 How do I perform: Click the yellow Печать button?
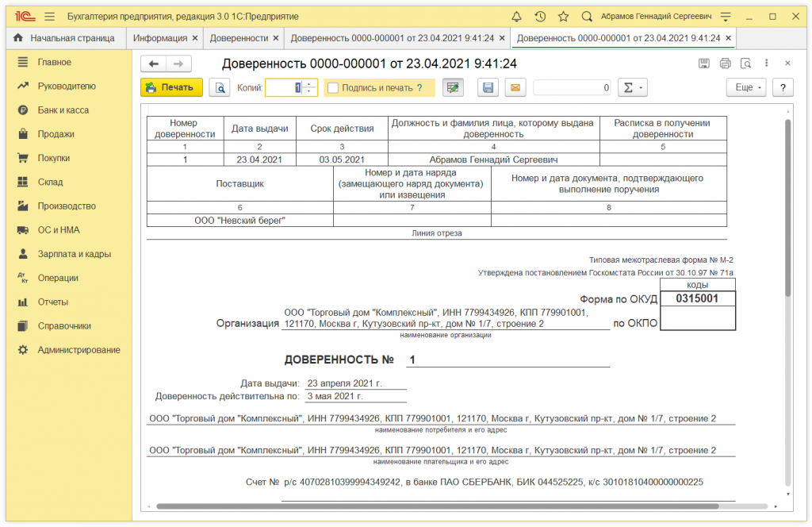tap(171, 87)
